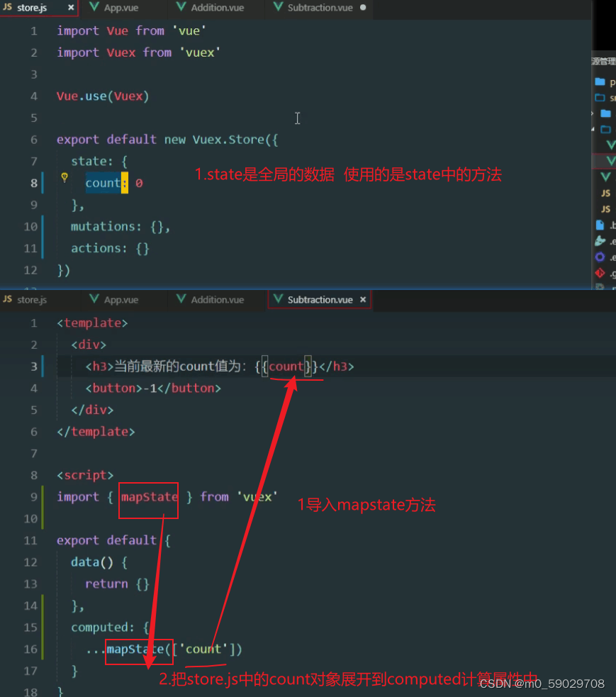Viewport: 616px width, 697px height.
Task: Click 'export default {' in Subtraction.vue
Action: 113,540
